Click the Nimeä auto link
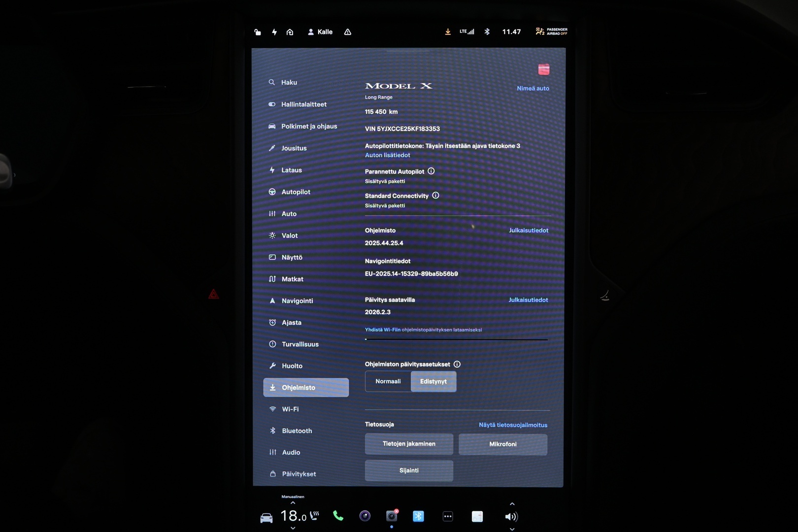 [x=532, y=89]
